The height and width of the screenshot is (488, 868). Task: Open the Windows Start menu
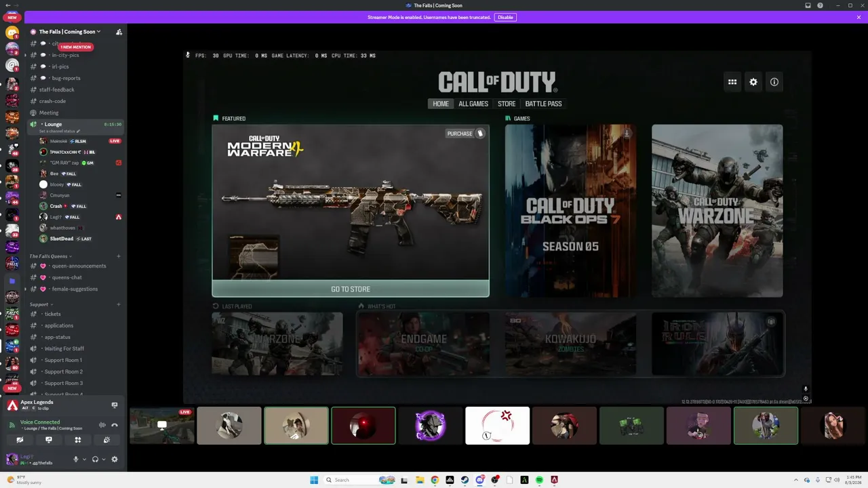tap(314, 480)
